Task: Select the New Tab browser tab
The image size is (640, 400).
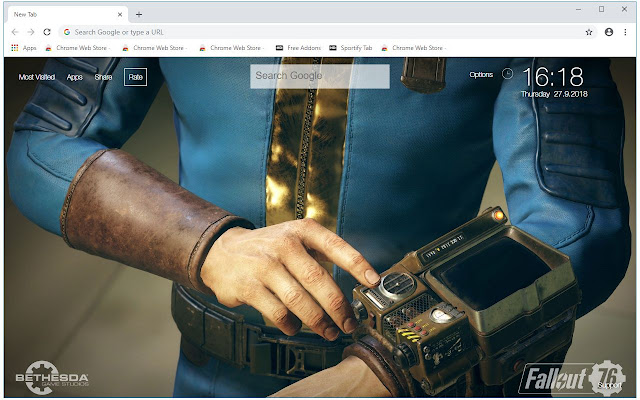Action: [67, 15]
